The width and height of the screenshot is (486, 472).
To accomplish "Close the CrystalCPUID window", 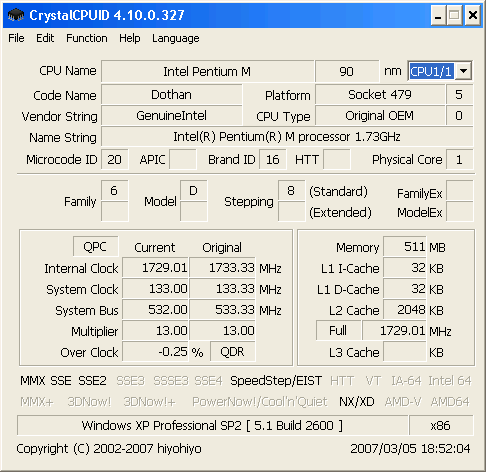I will coord(472,15).
